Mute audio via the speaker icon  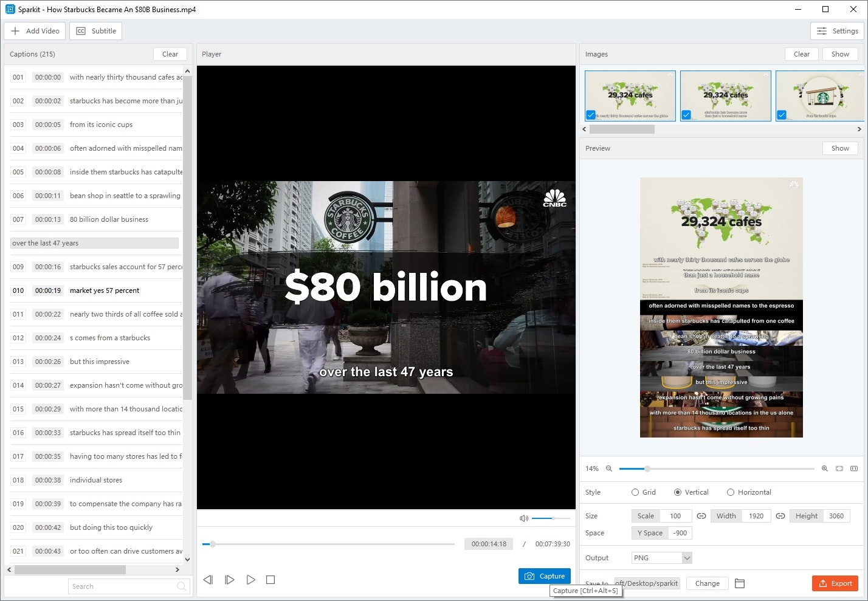pos(523,518)
